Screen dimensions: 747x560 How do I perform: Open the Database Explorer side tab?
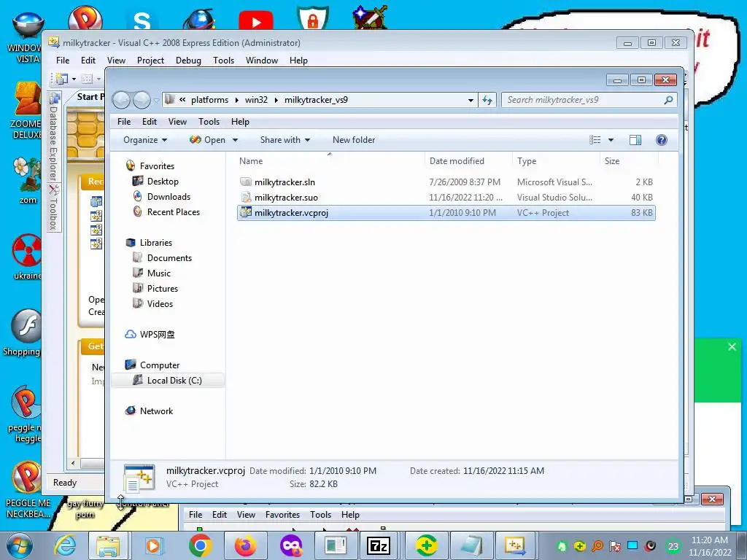pyautogui.click(x=53, y=137)
